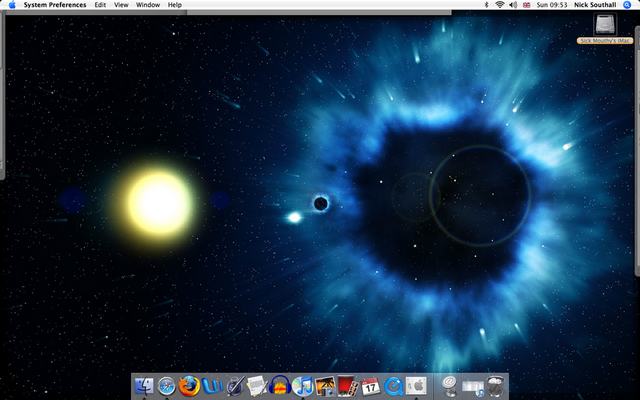The image size is (640, 400).
Task: Open the System Preferences application menu
Action: coord(55,5)
